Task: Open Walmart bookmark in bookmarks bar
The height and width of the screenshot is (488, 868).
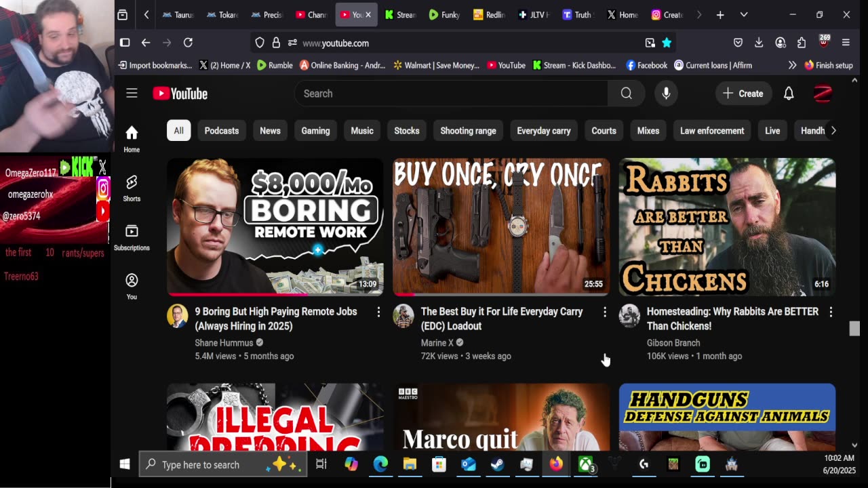Action: pos(436,65)
